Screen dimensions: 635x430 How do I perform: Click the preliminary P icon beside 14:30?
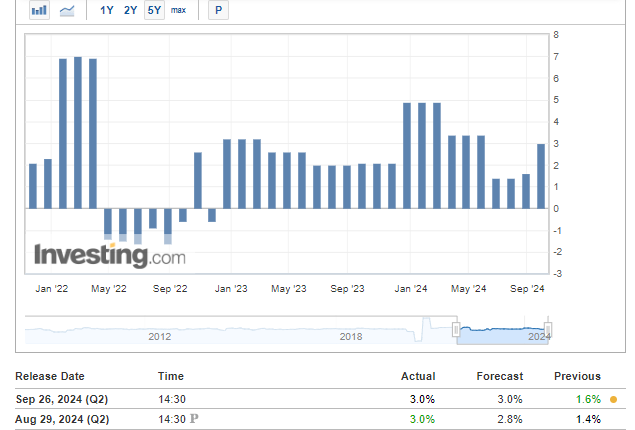point(193,419)
